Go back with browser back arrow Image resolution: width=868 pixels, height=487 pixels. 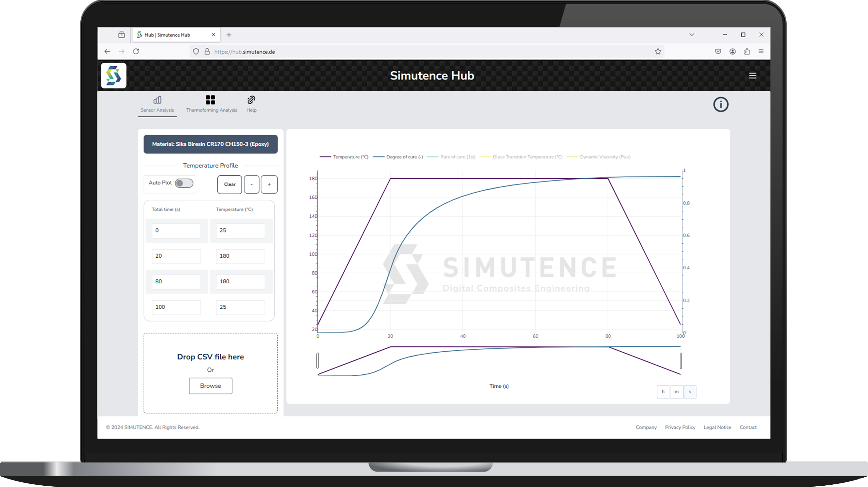click(107, 51)
